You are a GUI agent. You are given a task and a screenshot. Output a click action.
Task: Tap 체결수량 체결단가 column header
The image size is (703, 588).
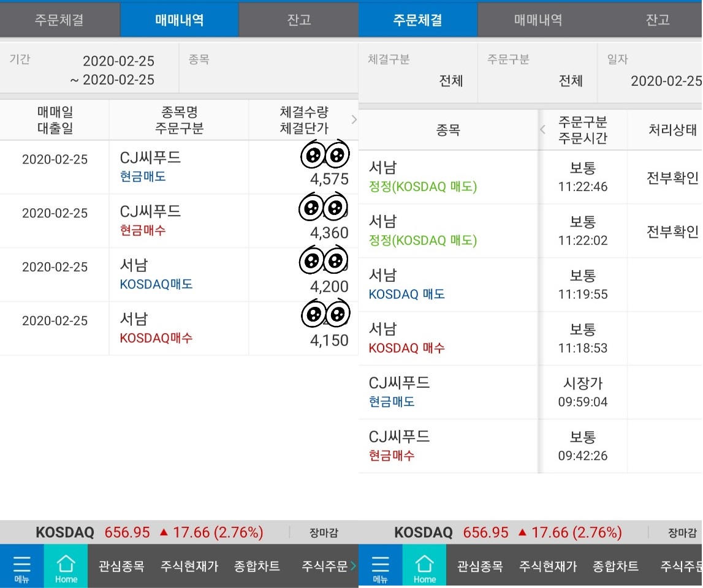coord(303,119)
